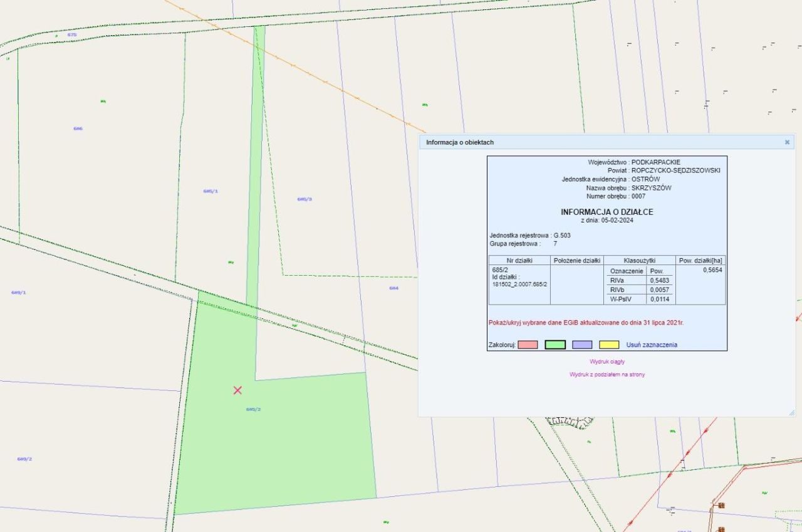This screenshot has width=802, height=532.
Task: Click Wydruk z podziałem na strony
Action: click(607, 375)
